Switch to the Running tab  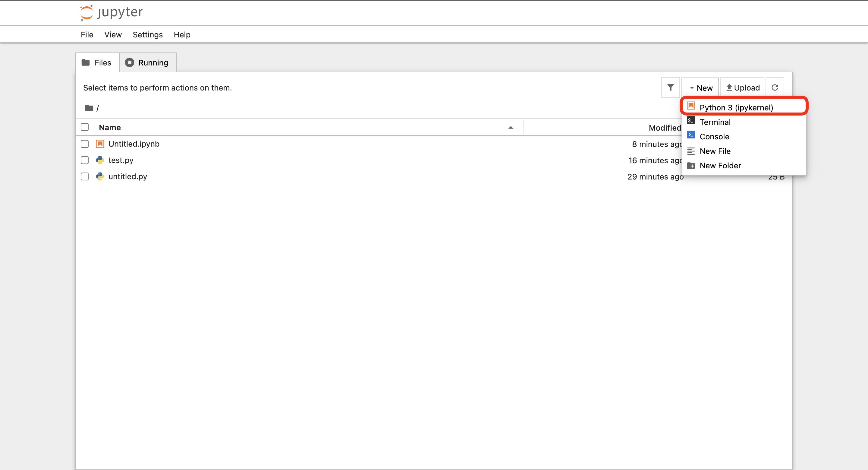coord(147,63)
